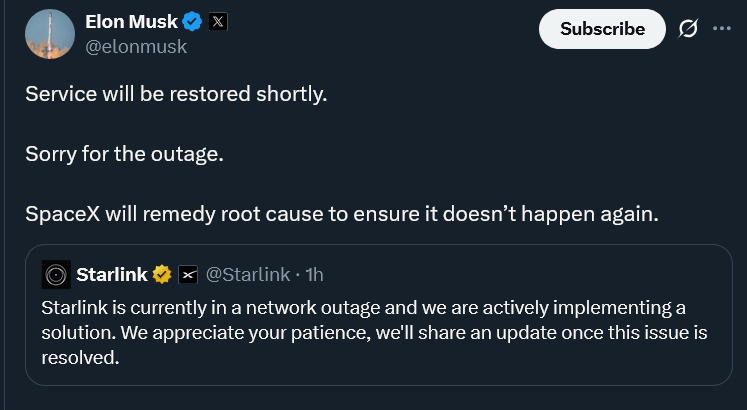Open Grok actions with the slashed-circle icon
747x410 pixels.
point(688,29)
